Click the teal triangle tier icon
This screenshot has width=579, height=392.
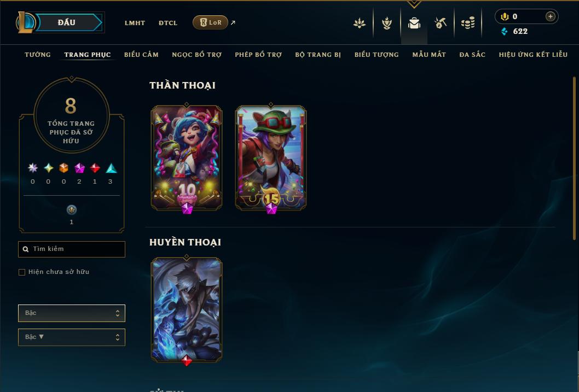coord(111,168)
